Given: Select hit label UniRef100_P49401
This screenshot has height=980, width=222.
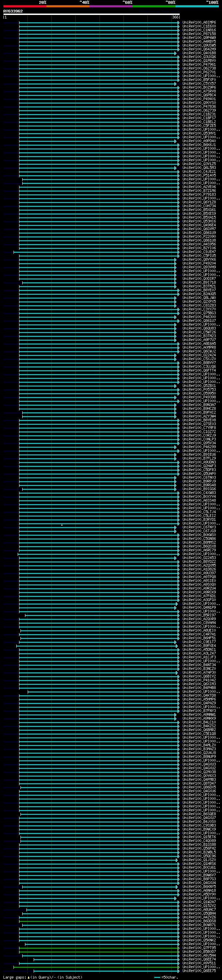Looking at the screenshot, I should (x=199, y=98).
